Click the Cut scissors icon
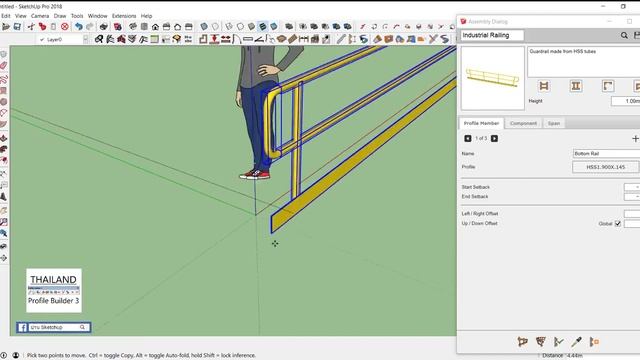 (31, 27)
